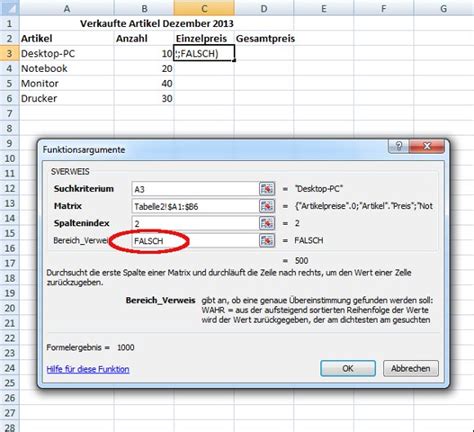Select row 4 header

pos(10,68)
